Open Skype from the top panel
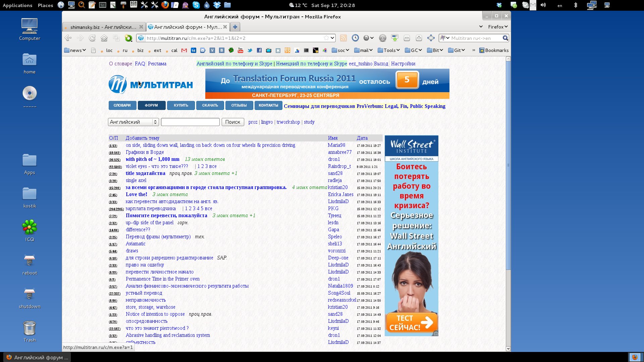This screenshot has width=644, height=362. tap(196, 5)
